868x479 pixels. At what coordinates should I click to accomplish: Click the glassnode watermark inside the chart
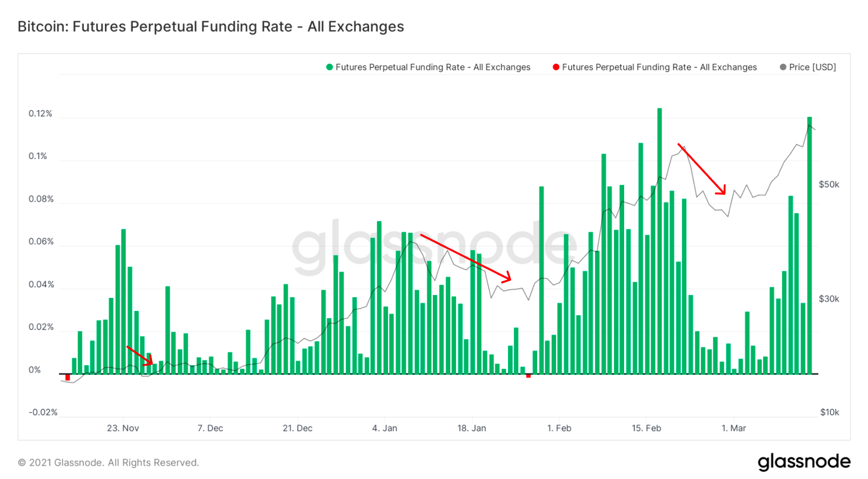434,249
